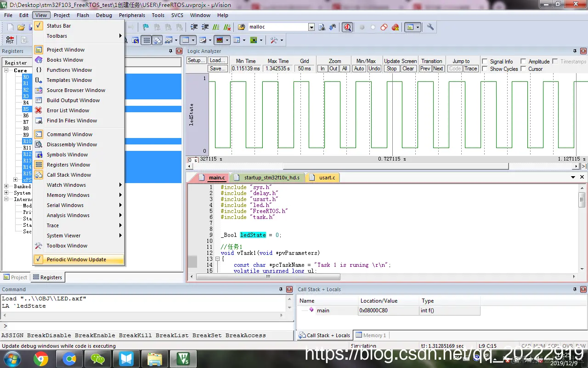Click the Serial Windows toolbar icon
The height and width of the screenshot is (368, 588).
pos(203,40)
